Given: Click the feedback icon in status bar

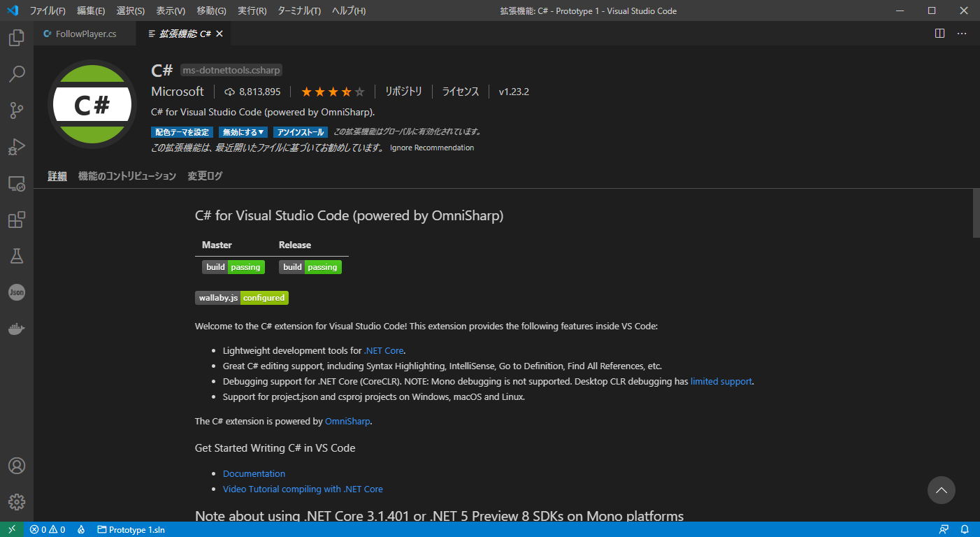Looking at the screenshot, I should pos(944,529).
